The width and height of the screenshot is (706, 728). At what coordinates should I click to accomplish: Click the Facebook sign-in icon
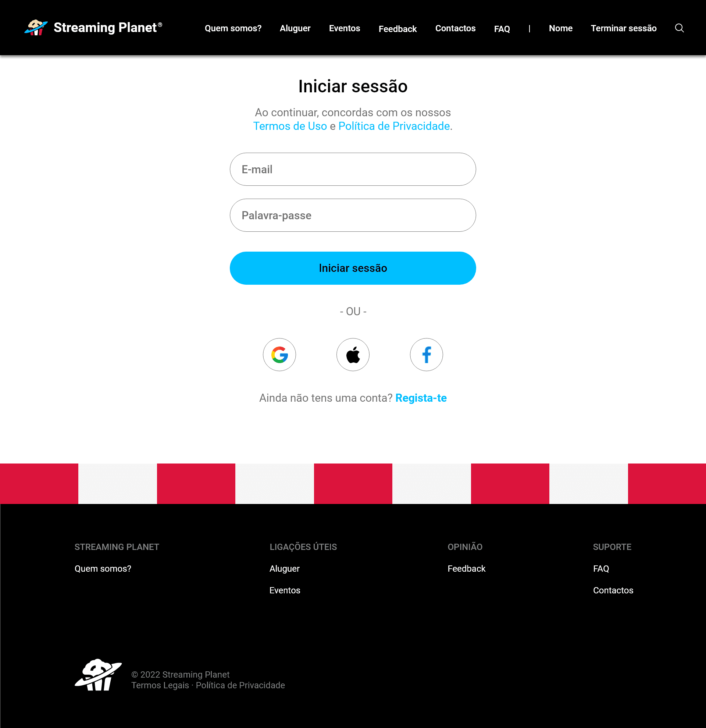tap(426, 354)
